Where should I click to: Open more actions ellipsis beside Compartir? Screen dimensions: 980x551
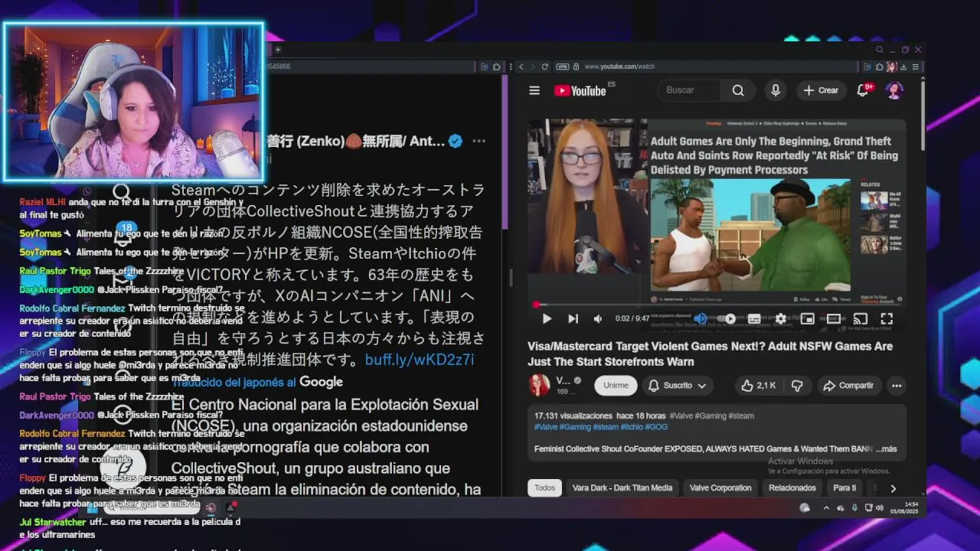point(897,386)
